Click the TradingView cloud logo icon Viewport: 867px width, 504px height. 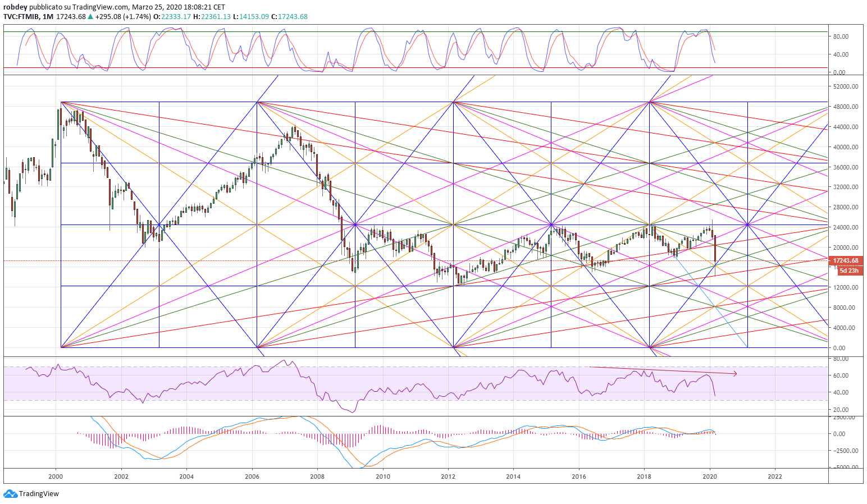[11, 494]
